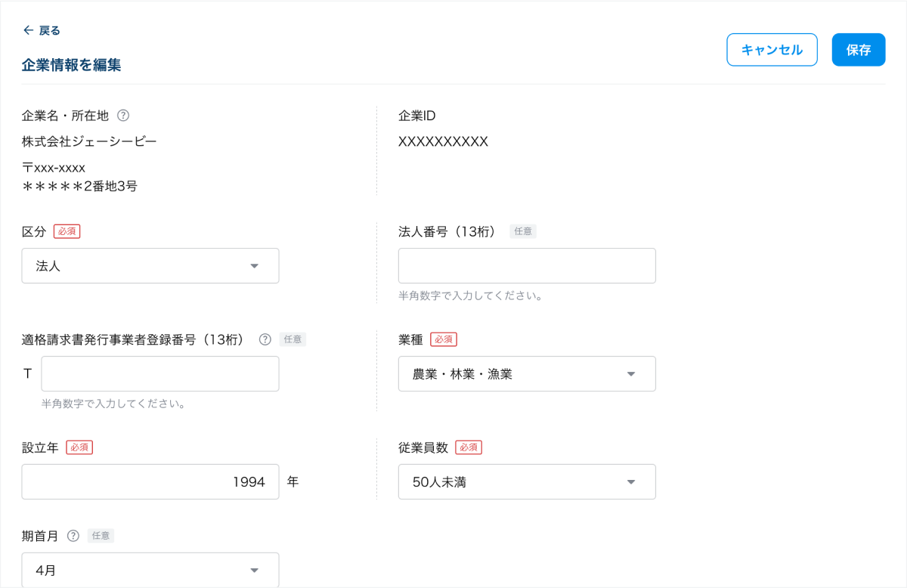Expand the 期首月 dropdown showing 4月

point(150,570)
